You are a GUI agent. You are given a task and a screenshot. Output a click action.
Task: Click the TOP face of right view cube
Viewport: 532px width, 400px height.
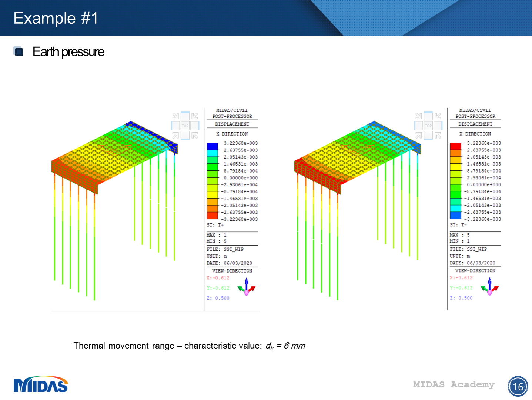click(428, 126)
